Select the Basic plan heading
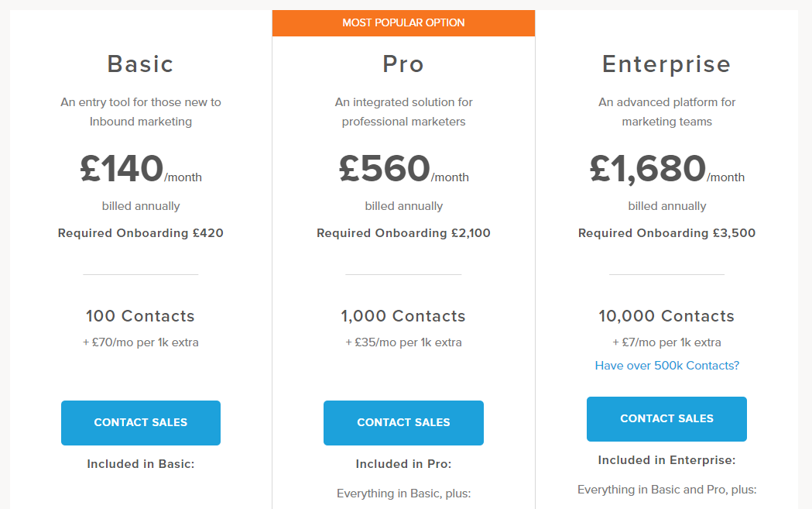The image size is (812, 509). (x=140, y=64)
